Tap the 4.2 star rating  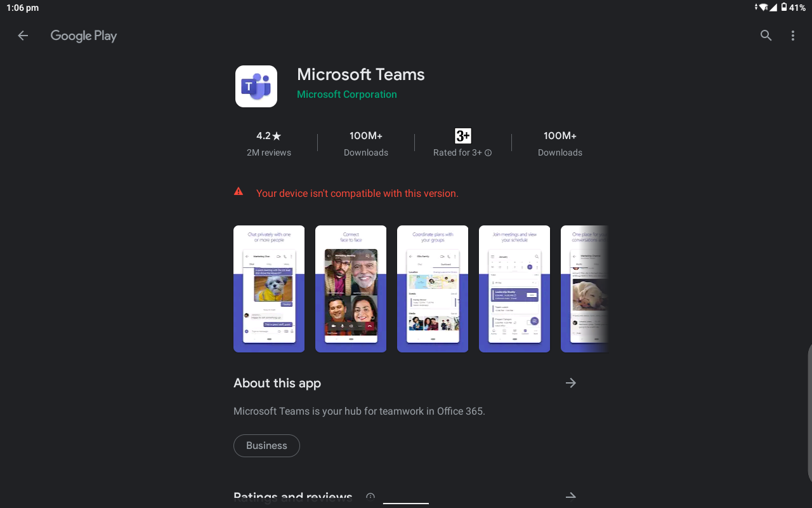269,135
